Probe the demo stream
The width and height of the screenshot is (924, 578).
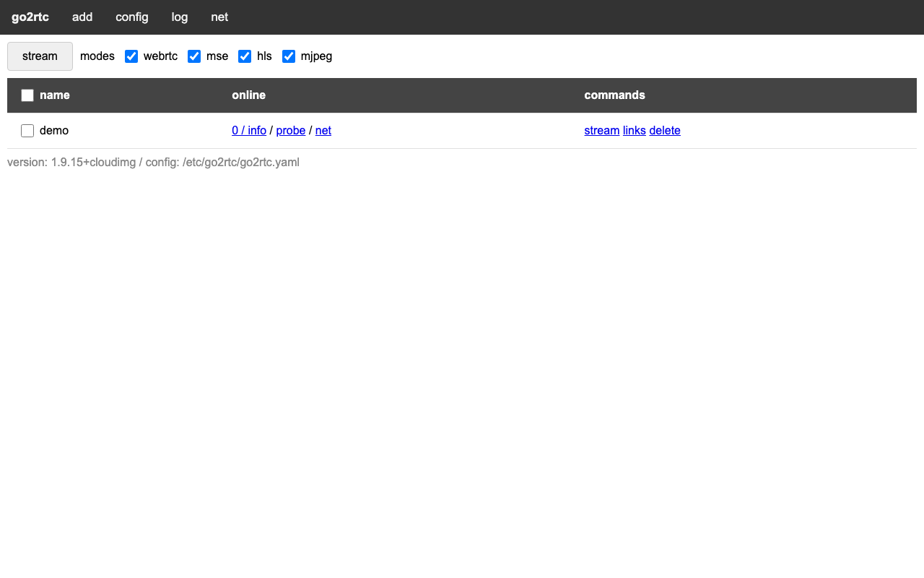[x=291, y=131]
